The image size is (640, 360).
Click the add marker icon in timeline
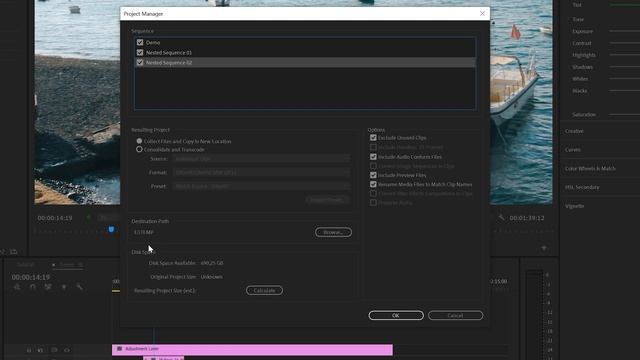coord(64,287)
